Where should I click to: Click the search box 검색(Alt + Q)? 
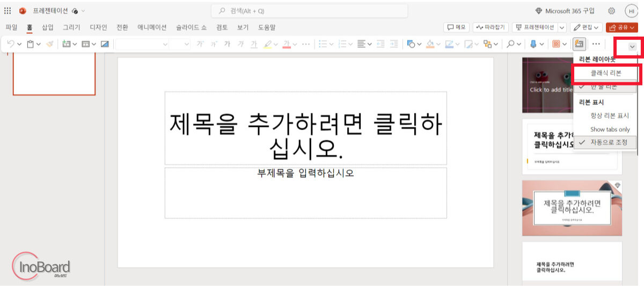[x=310, y=11]
